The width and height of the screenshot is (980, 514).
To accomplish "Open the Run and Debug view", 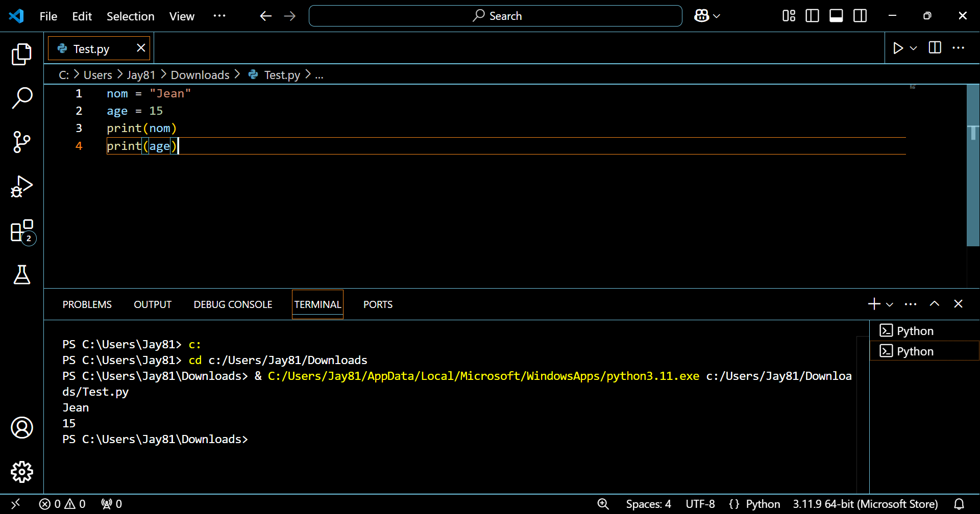I will pos(21,187).
